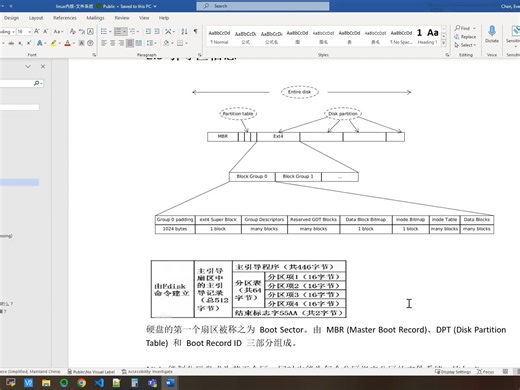Open Font dialog launcher
Screen dimensions: 520x390
tap(94, 55)
